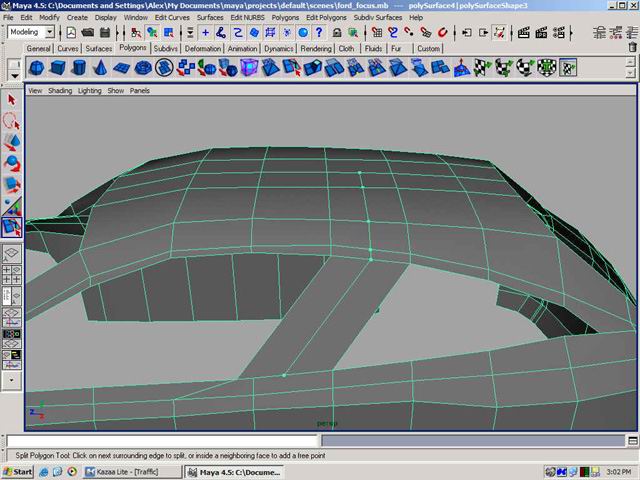
Task: Create a polygon sphere from shelf
Action: coord(37,68)
